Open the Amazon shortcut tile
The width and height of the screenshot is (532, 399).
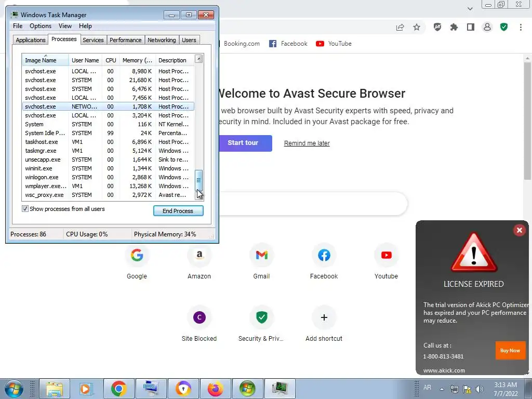199,261
